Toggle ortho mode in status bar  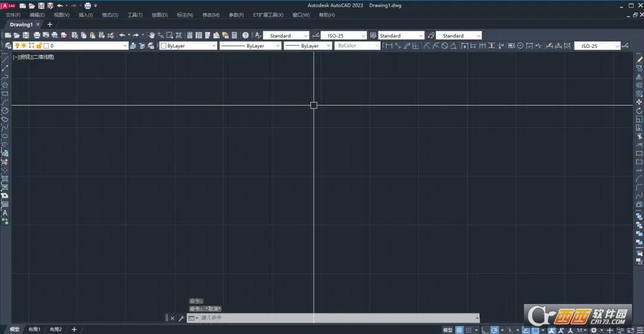tap(484, 330)
